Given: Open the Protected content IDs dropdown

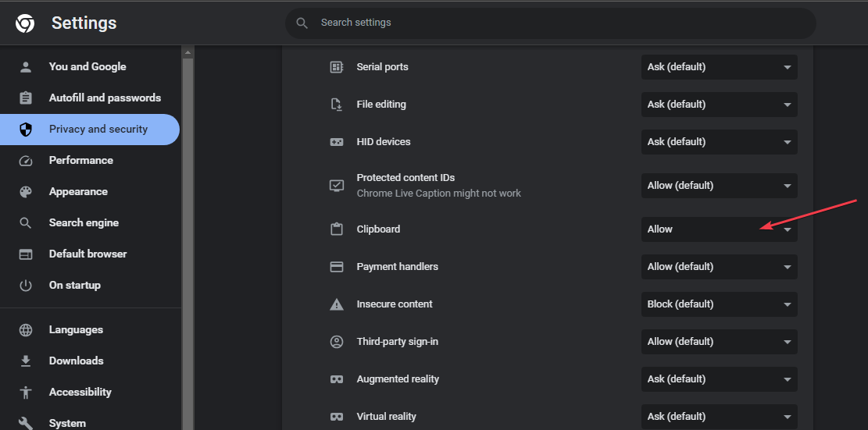Looking at the screenshot, I should click(x=719, y=185).
